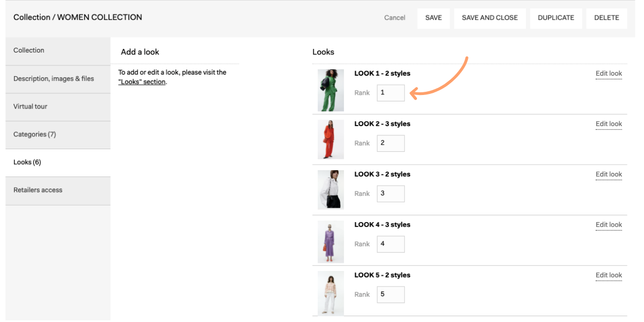Viewport: 644px width, 322px height.
Task: Click the LOOK 4 purple dress thumbnail
Action: (x=331, y=241)
